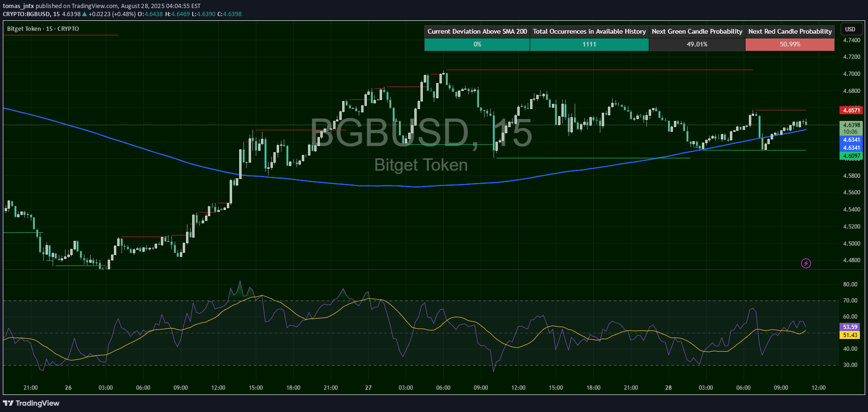Click the current price label 4.6398

point(851,125)
